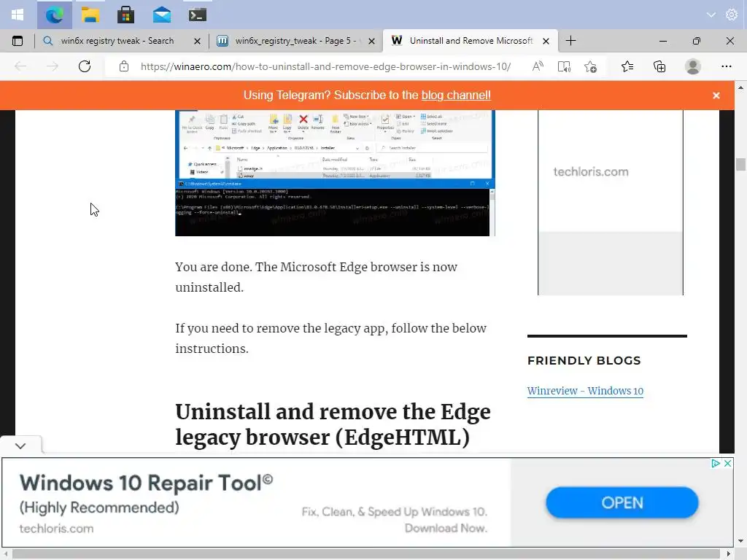Open the AdChoices info icon

(x=715, y=463)
